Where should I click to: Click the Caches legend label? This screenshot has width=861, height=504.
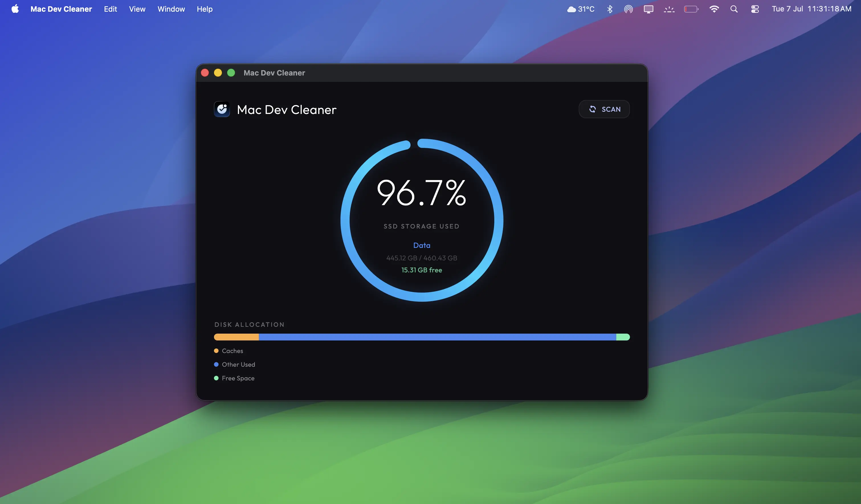233,351
